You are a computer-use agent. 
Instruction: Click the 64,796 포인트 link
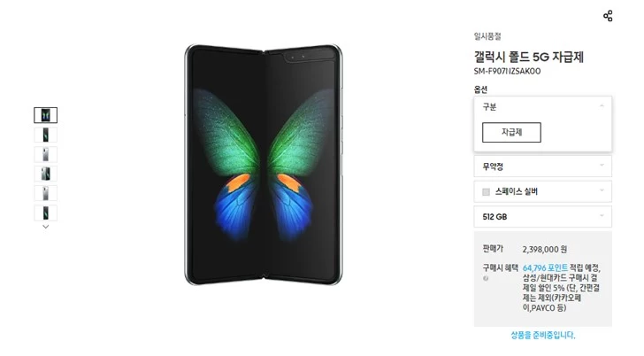[545, 268]
